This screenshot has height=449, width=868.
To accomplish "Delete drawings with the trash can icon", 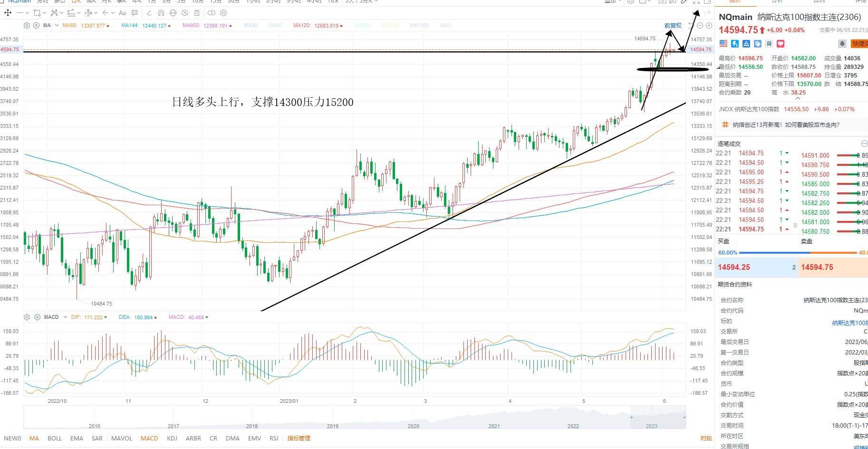I will coord(197,13).
